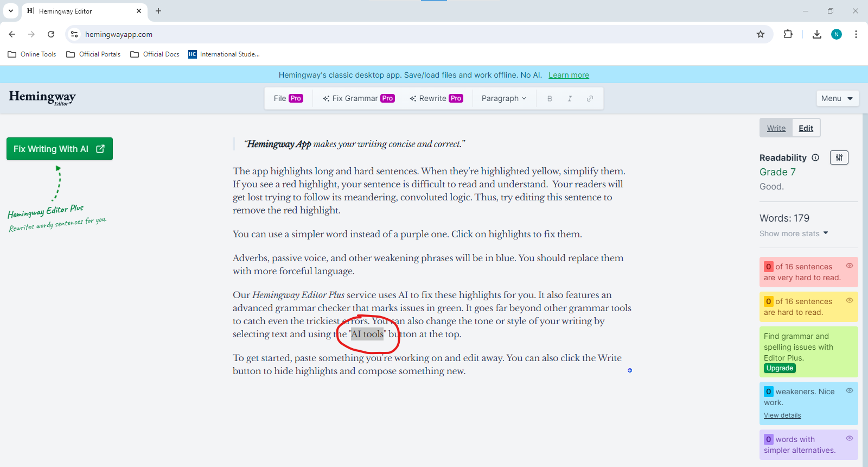The height and width of the screenshot is (467, 868).
Task: Open the Chrome profile avatar N
Action: (x=837, y=34)
